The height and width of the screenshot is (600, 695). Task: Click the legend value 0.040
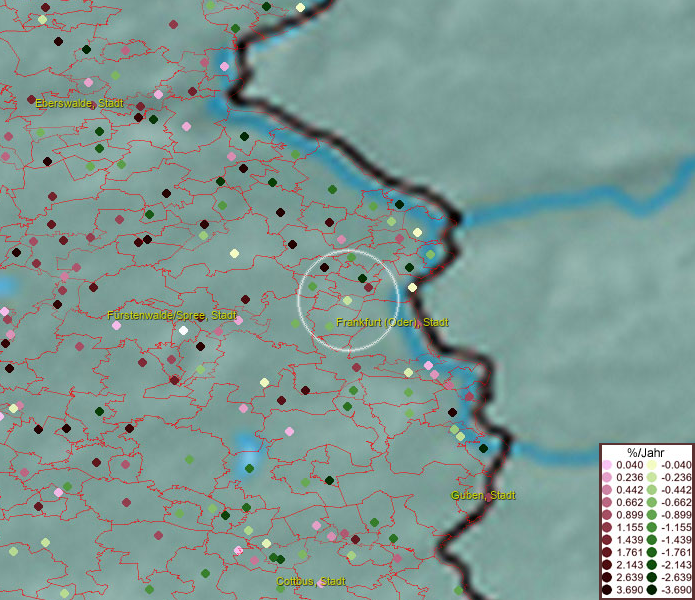[629, 465]
